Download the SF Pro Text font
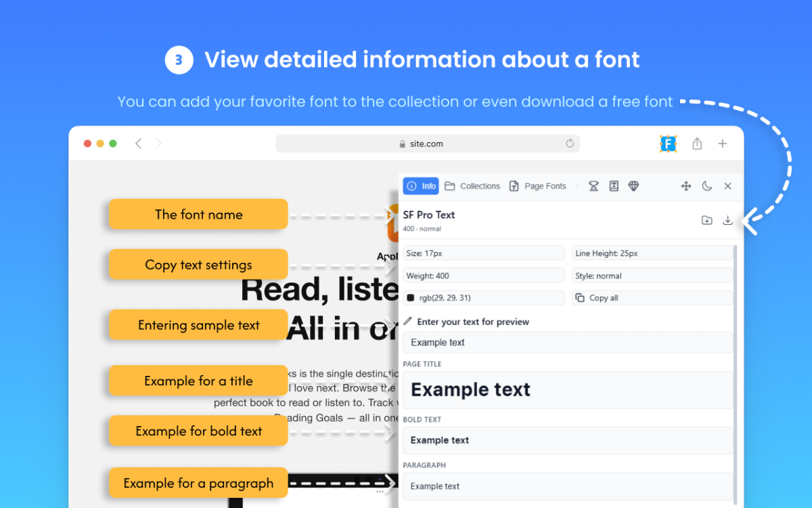 (x=727, y=220)
